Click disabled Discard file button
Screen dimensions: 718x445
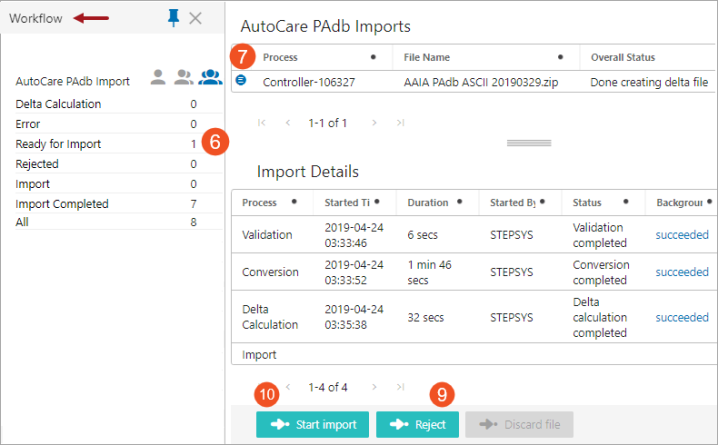pyautogui.click(x=519, y=424)
